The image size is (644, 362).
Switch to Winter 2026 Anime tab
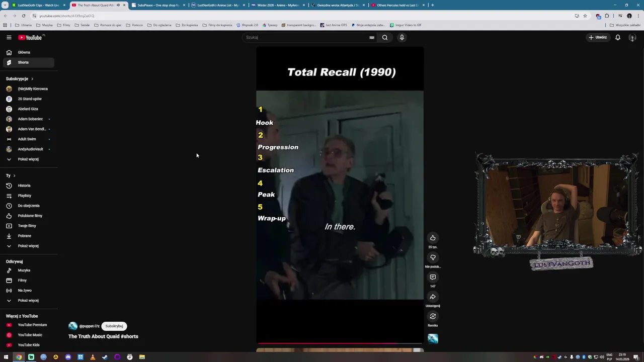(x=278, y=5)
